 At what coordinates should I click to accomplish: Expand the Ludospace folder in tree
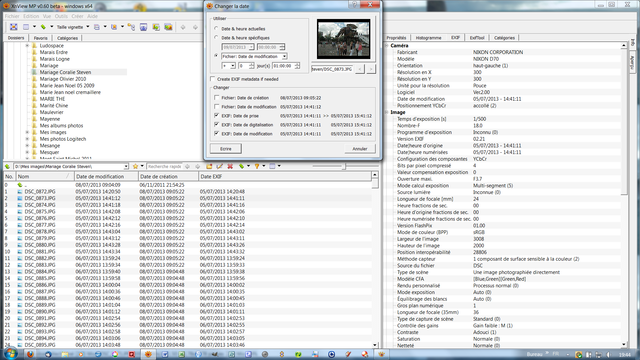coord(27,46)
